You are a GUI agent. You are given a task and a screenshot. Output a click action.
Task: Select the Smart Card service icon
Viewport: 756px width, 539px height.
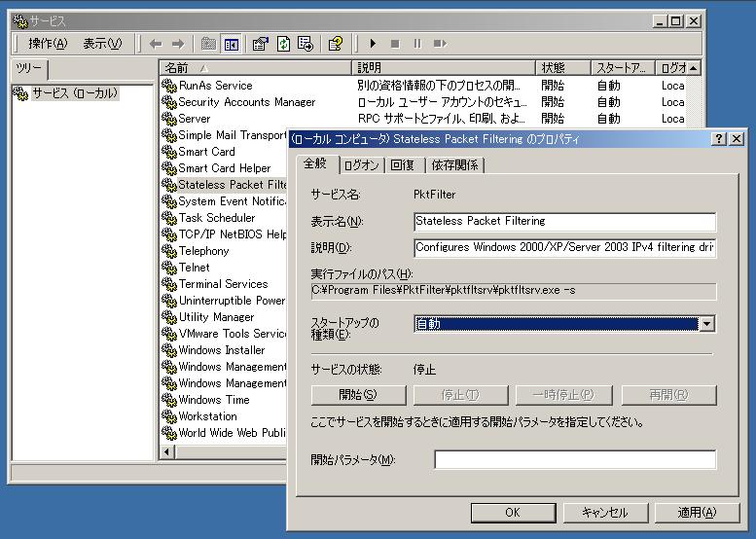pos(169,152)
